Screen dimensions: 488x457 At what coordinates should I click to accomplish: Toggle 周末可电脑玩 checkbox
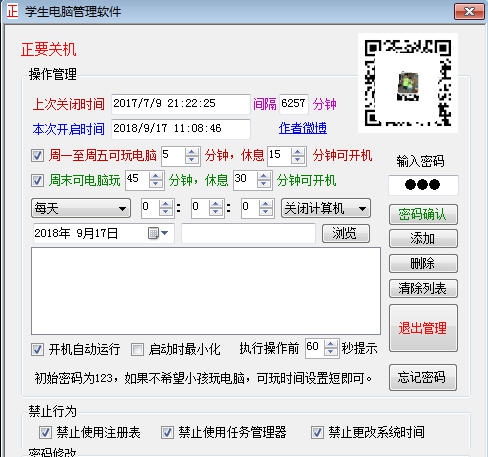click(x=37, y=181)
